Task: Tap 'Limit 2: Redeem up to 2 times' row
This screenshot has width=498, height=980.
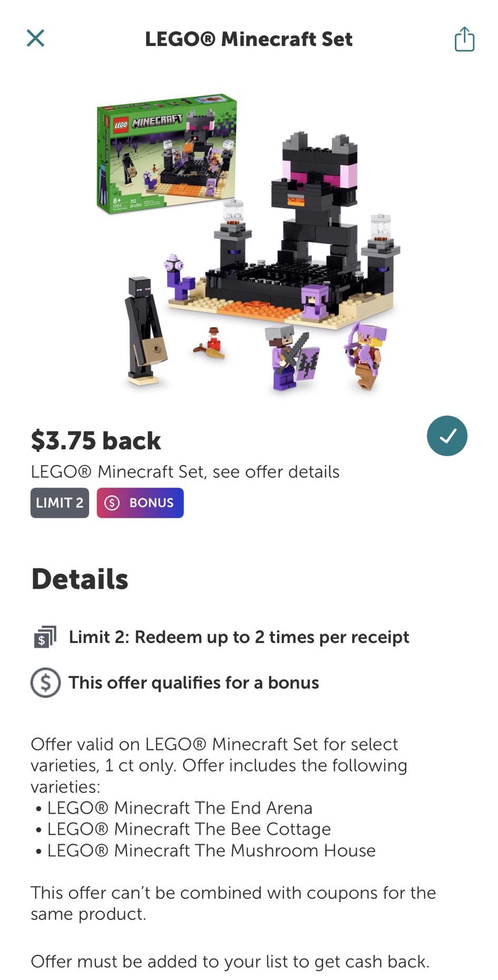Action: [x=220, y=637]
